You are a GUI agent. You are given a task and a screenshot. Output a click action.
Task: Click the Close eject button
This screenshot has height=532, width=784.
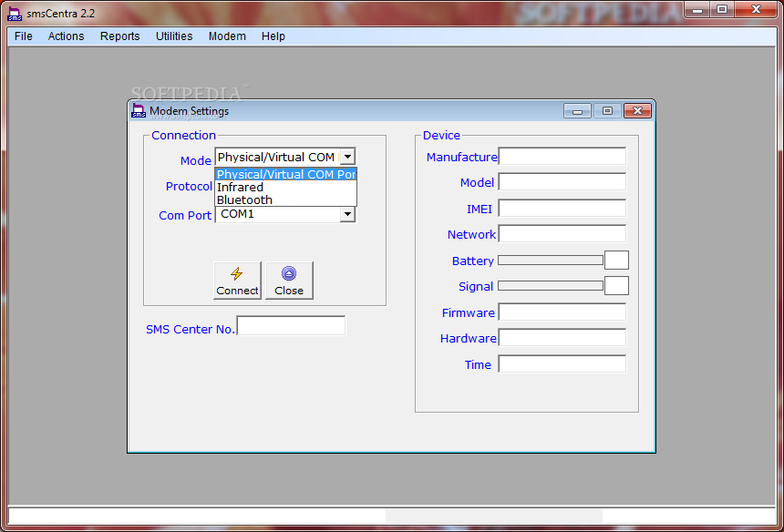(x=290, y=281)
